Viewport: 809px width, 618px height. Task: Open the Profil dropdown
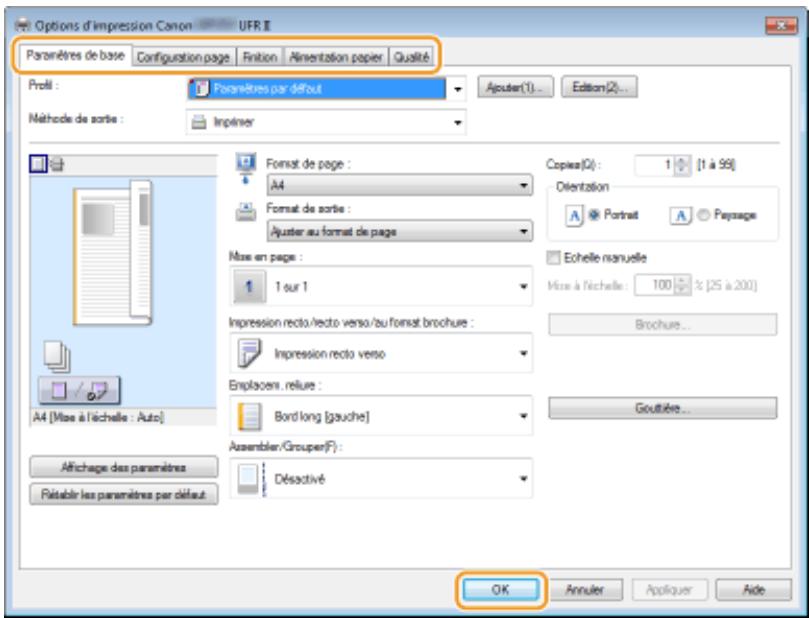pyautogui.click(x=326, y=89)
